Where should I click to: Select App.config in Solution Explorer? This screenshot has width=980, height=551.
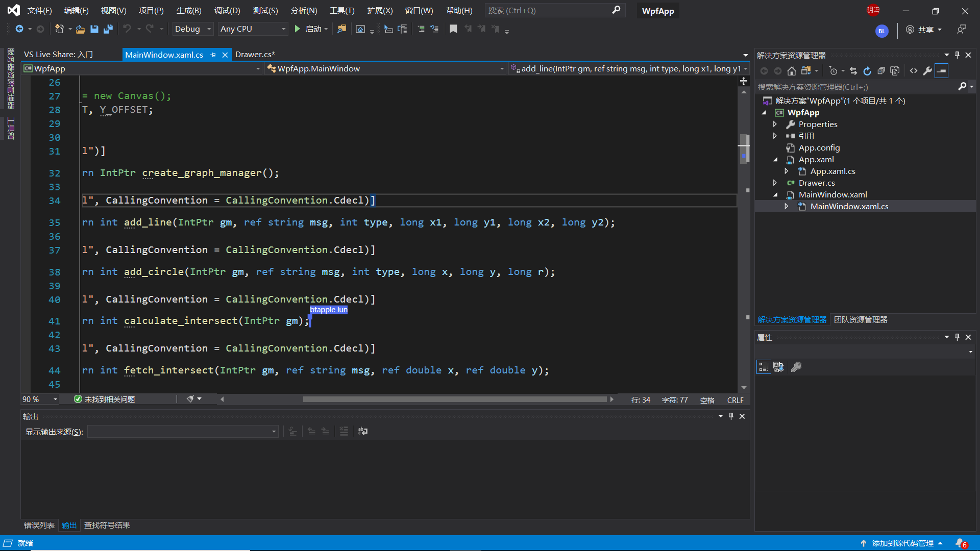coord(819,148)
